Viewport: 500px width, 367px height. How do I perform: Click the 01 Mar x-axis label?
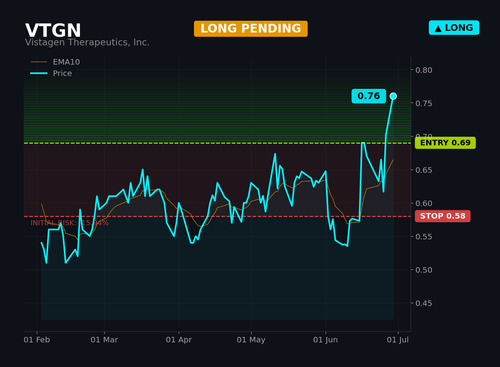pyautogui.click(x=104, y=340)
